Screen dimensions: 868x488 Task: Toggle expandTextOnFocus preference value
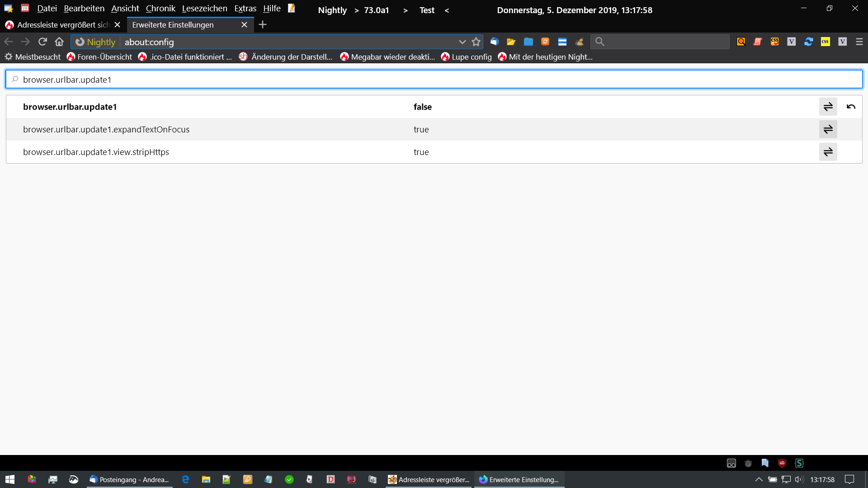tap(828, 129)
